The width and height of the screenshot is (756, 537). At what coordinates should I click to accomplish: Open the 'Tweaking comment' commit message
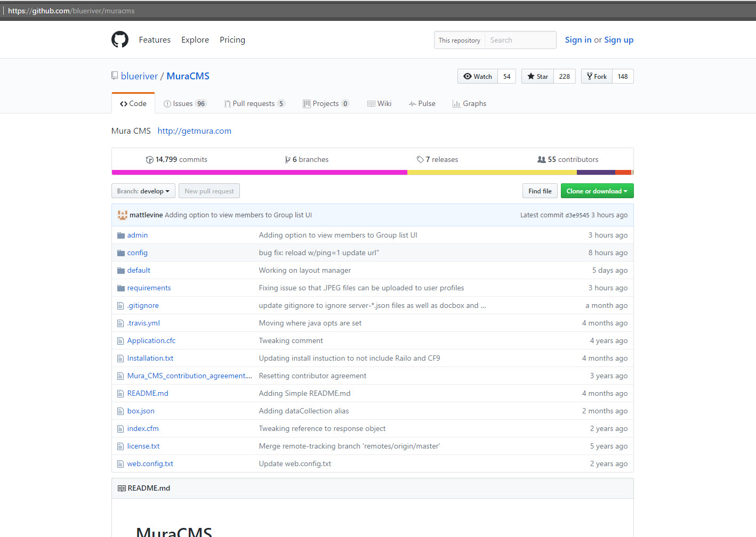click(291, 340)
